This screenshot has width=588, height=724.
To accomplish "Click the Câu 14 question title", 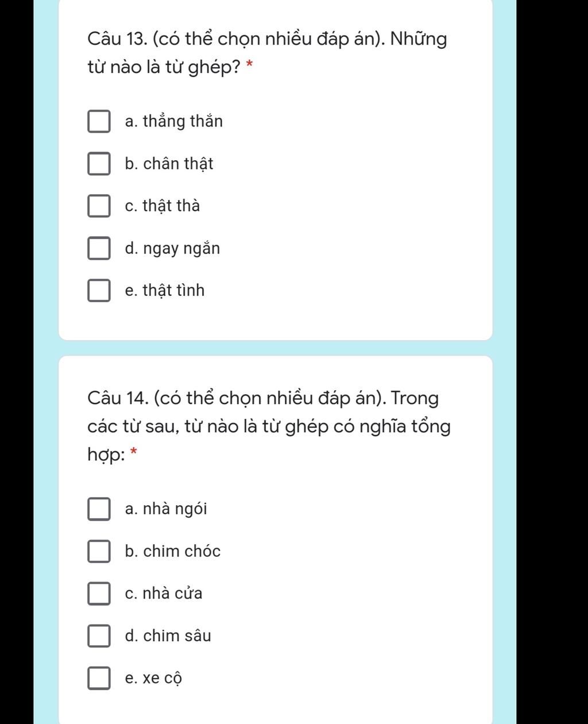I will point(269,426).
